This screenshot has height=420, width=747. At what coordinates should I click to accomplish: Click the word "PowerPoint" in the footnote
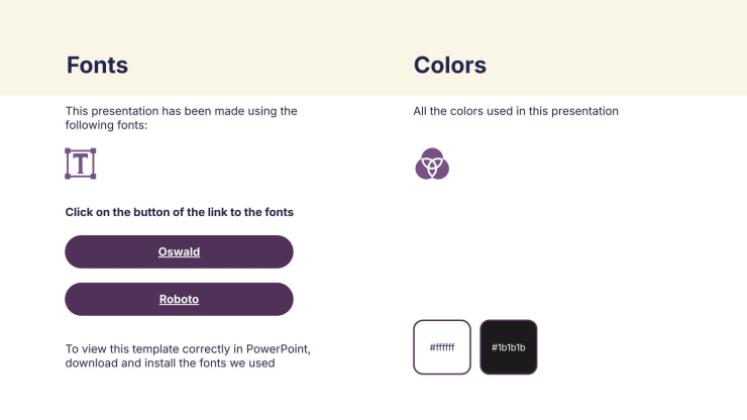coord(292,349)
